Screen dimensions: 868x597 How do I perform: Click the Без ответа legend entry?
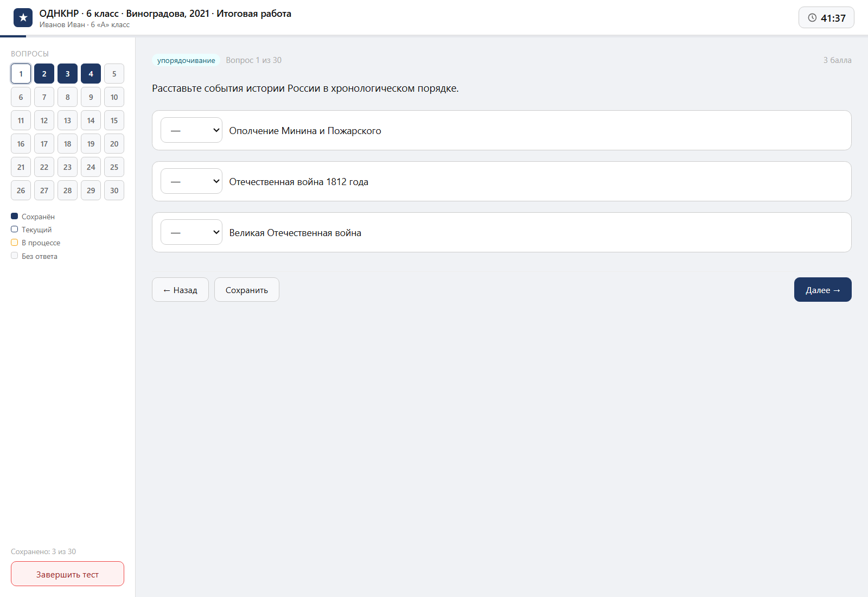(34, 256)
